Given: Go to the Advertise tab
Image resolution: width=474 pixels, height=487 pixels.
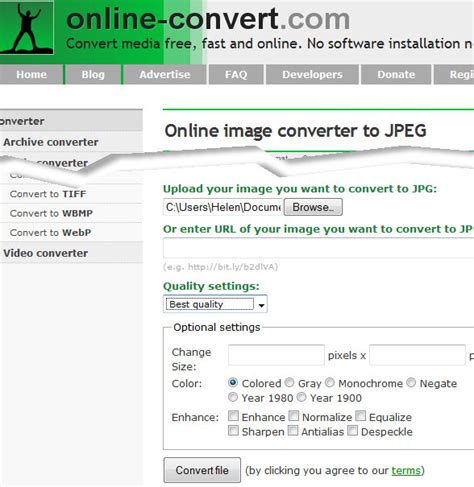Looking at the screenshot, I should click(165, 74).
